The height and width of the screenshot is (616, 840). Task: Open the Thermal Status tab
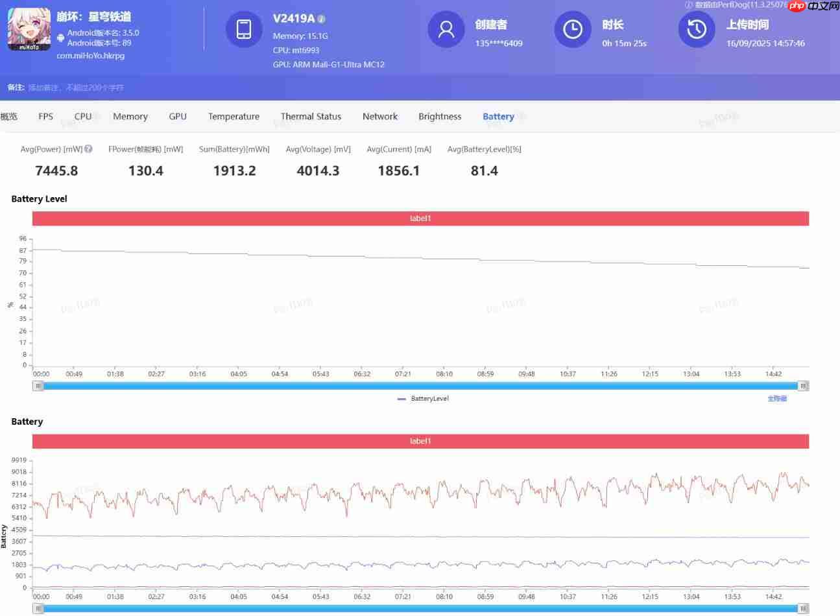311,116
